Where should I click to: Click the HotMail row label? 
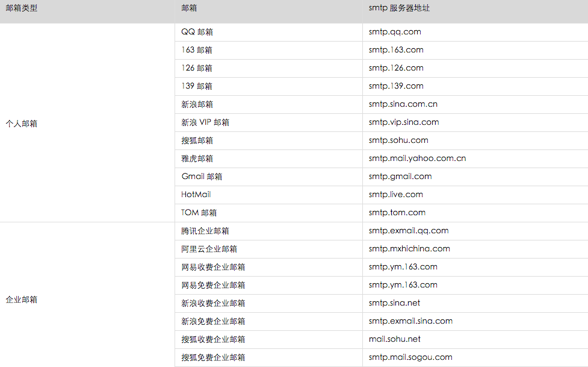click(196, 195)
